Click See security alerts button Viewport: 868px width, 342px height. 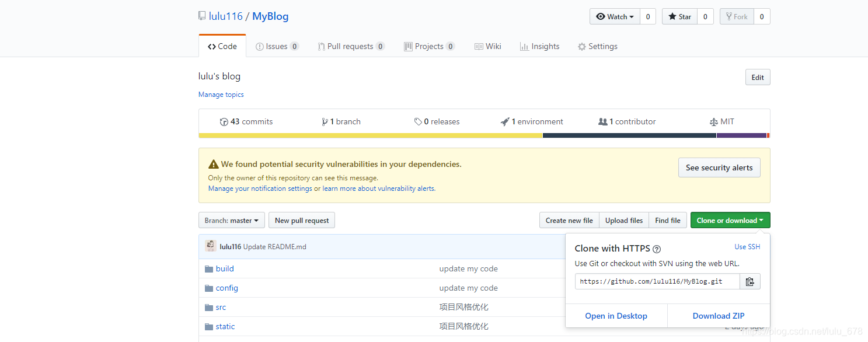pos(719,167)
